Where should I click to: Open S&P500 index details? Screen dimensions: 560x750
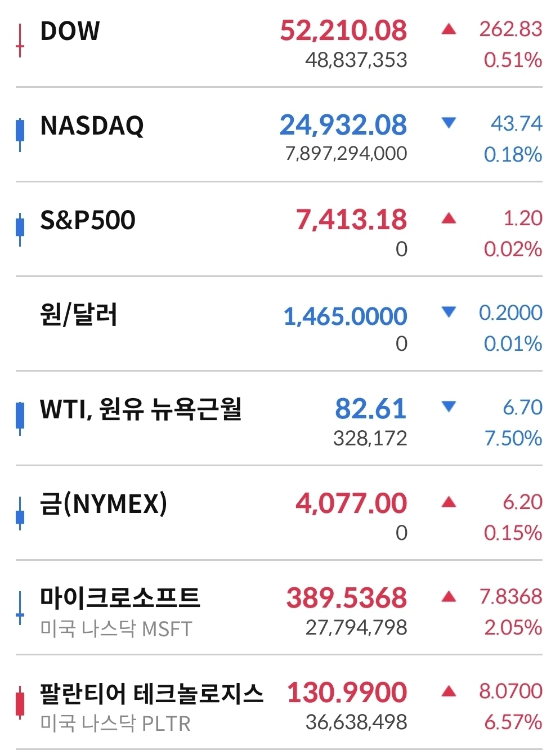279,230
